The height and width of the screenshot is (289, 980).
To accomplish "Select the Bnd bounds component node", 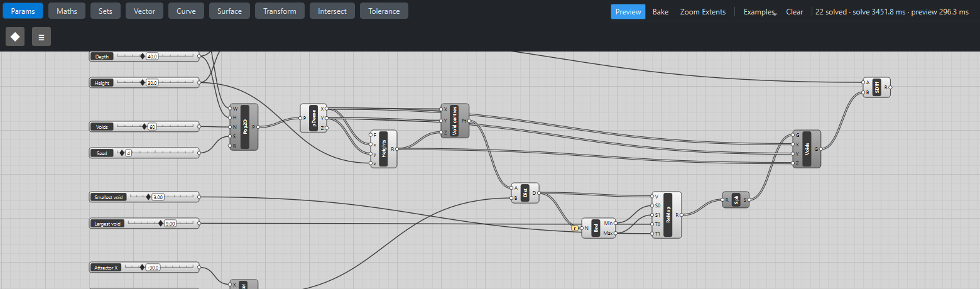I will [599, 228].
